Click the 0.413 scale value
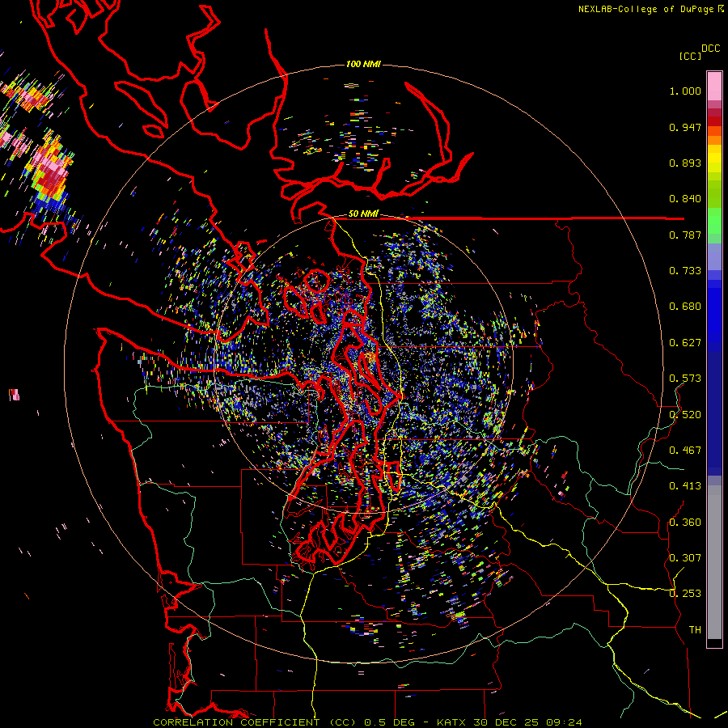Viewport: 728px width, 728px height. coord(685,486)
